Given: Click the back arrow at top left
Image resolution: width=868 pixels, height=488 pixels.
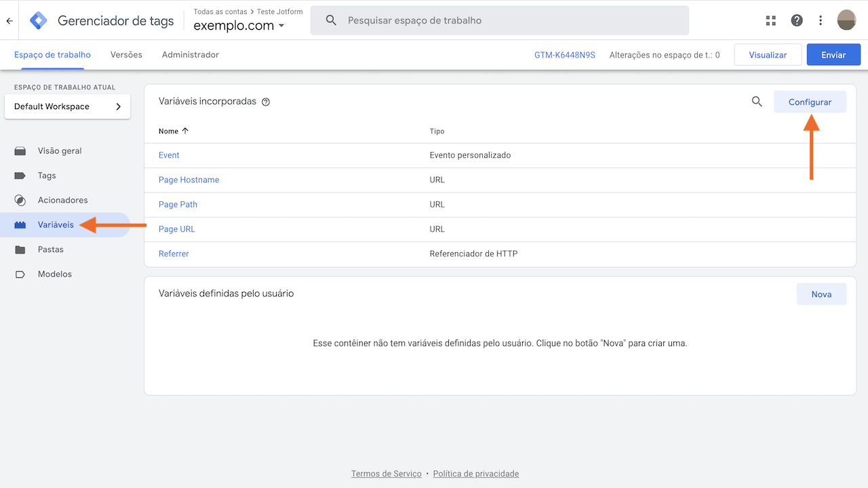Looking at the screenshot, I should (x=9, y=20).
